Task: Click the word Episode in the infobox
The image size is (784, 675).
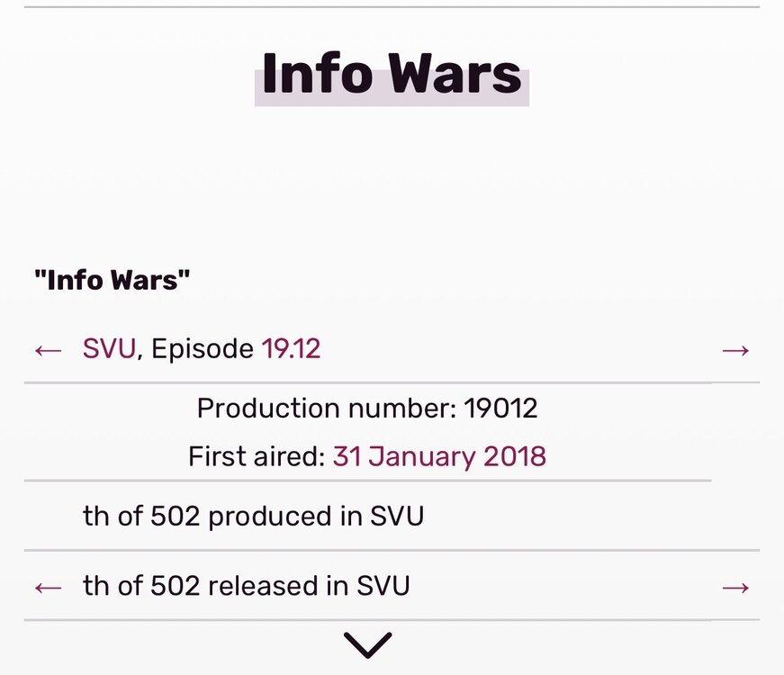Action: click(x=202, y=349)
